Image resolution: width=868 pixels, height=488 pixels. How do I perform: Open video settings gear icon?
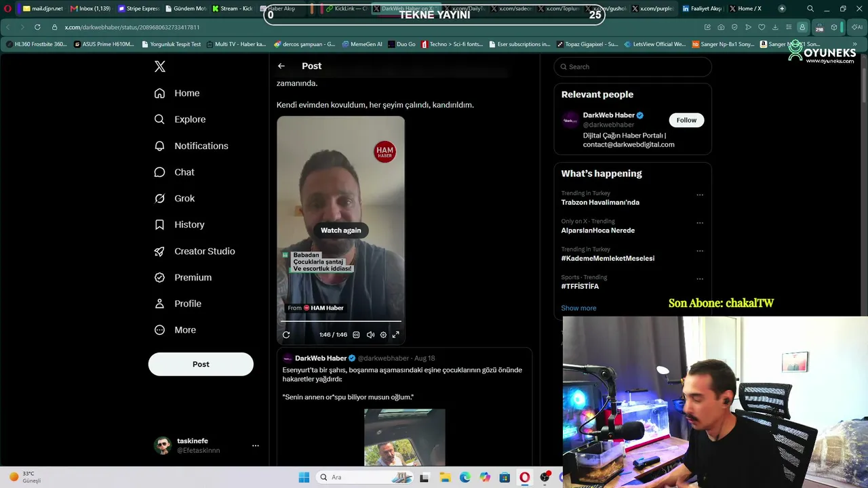[x=383, y=335]
